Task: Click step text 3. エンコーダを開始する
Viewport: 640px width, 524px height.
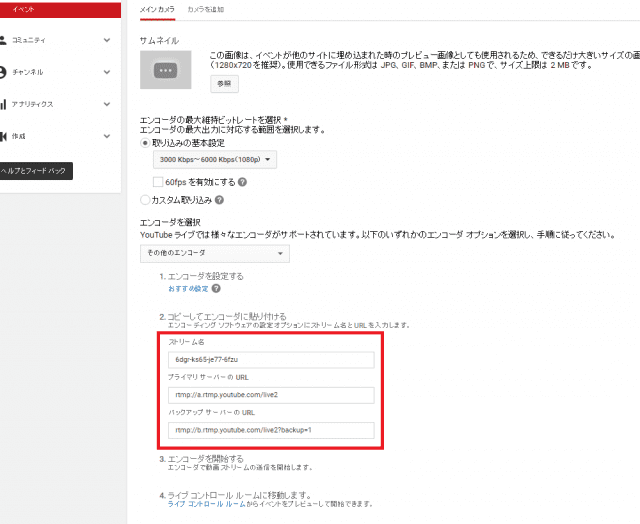Action: 202,459
